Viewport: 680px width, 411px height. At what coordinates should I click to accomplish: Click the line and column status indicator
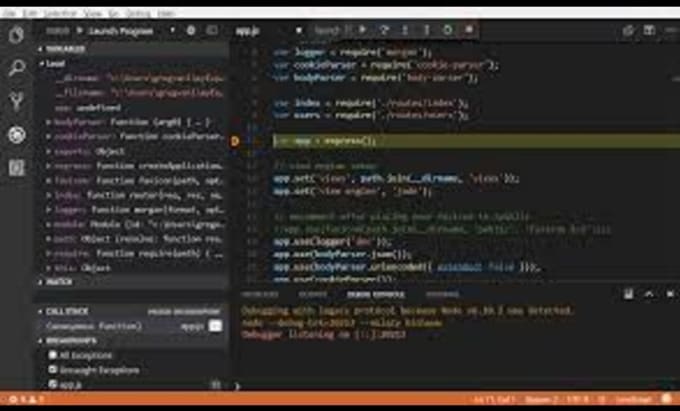point(495,399)
